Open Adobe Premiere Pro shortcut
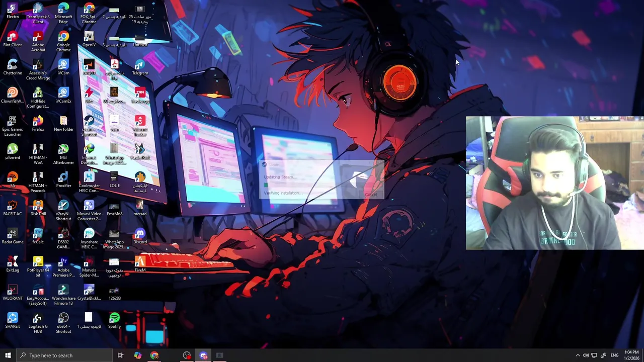 coord(63,267)
